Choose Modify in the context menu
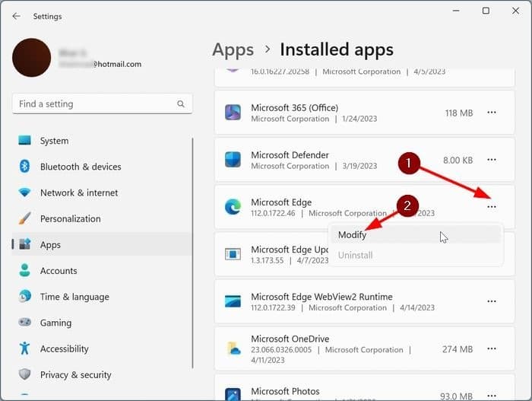The width and height of the screenshot is (532, 401). tap(416, 235)
